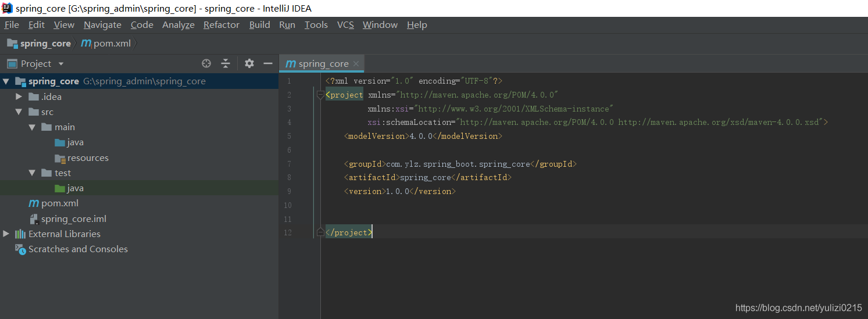Click the Project panel window icon
Screen dimensions: 868x319
[12, 63]
